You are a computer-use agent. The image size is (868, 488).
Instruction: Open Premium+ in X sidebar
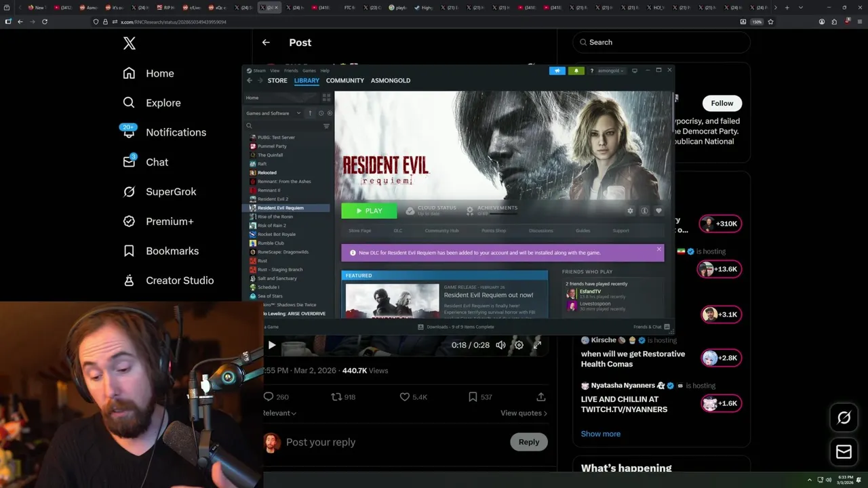158,222
